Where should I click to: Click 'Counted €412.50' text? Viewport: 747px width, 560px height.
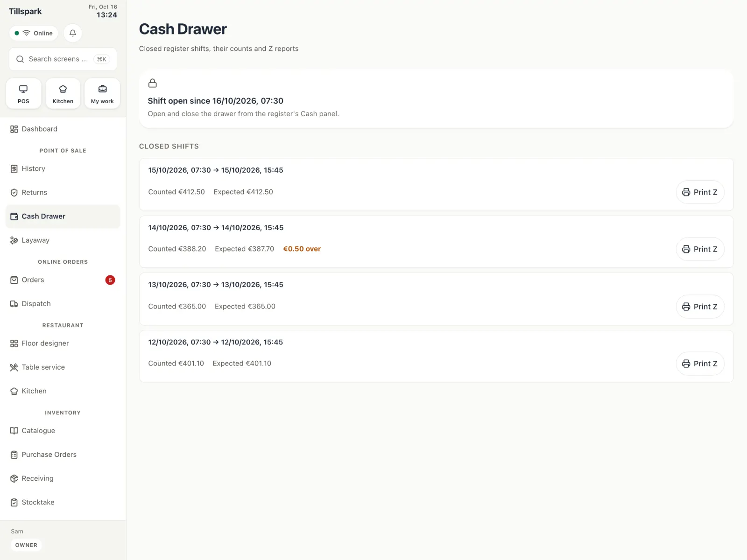[176, 192]
